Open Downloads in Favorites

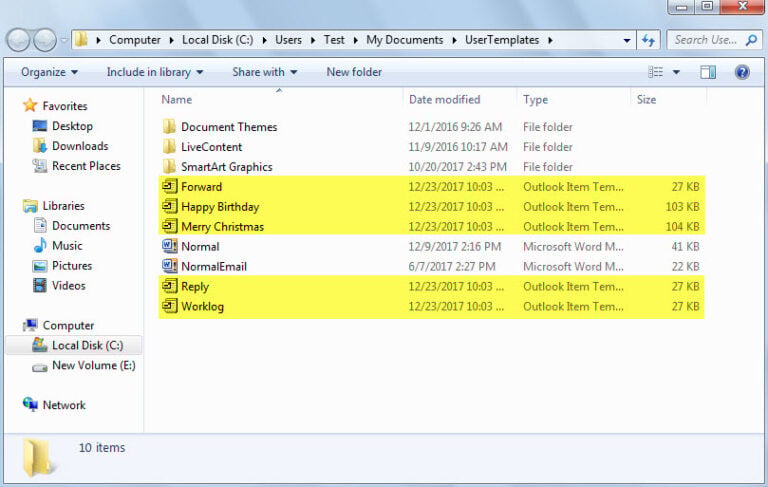[80, 146]
